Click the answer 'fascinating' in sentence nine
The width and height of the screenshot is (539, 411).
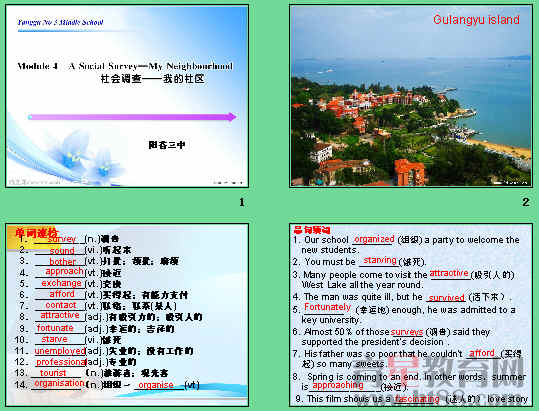(x=417, y=399)
